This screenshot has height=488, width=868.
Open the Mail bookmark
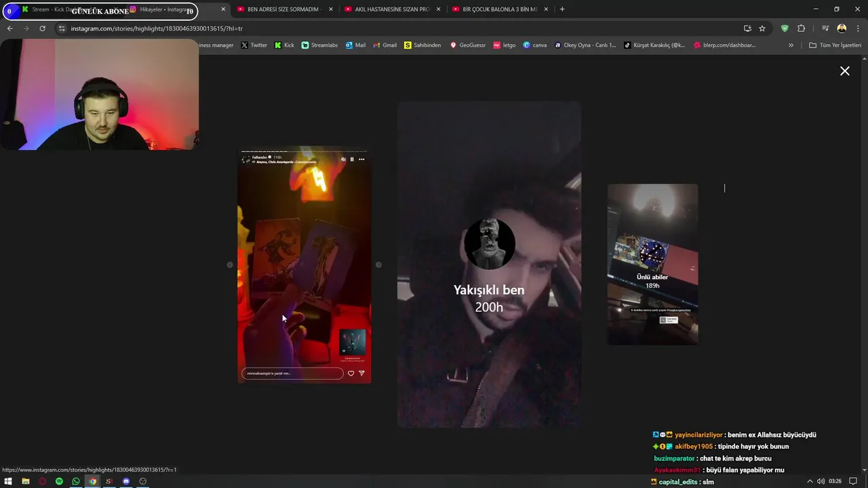(355, 45)
